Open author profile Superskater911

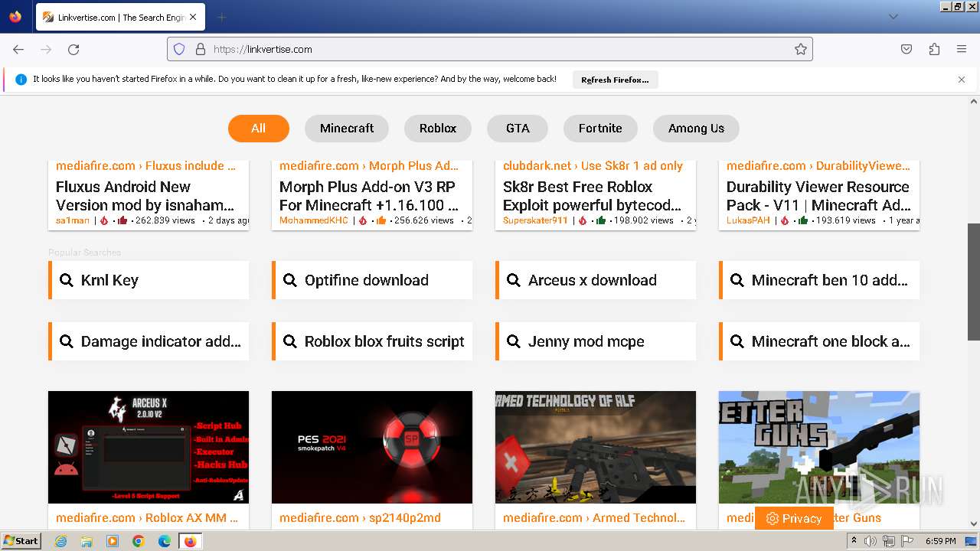click(535, 220)
